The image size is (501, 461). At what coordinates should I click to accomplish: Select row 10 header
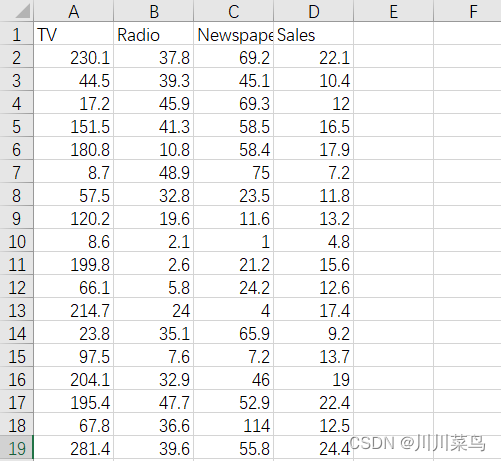tap(17, 241)
